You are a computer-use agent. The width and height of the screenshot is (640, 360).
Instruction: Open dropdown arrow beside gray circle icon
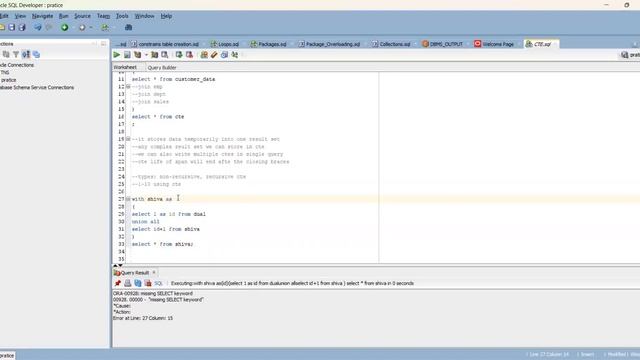pos(91,27)
